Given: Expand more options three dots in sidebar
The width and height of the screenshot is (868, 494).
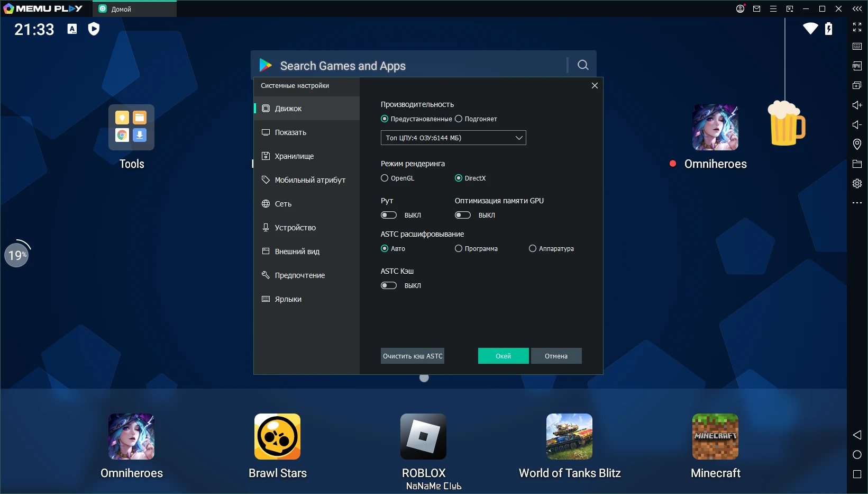Looking at the screenshot, I should 857,203.
